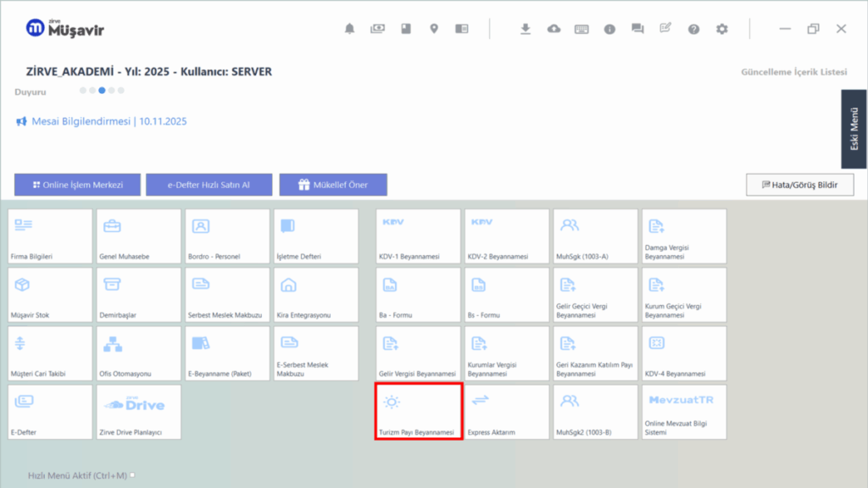Click the Zirve Müşavir logo
The height and width of the screenshot is (488, 868).
pos(64,28)
